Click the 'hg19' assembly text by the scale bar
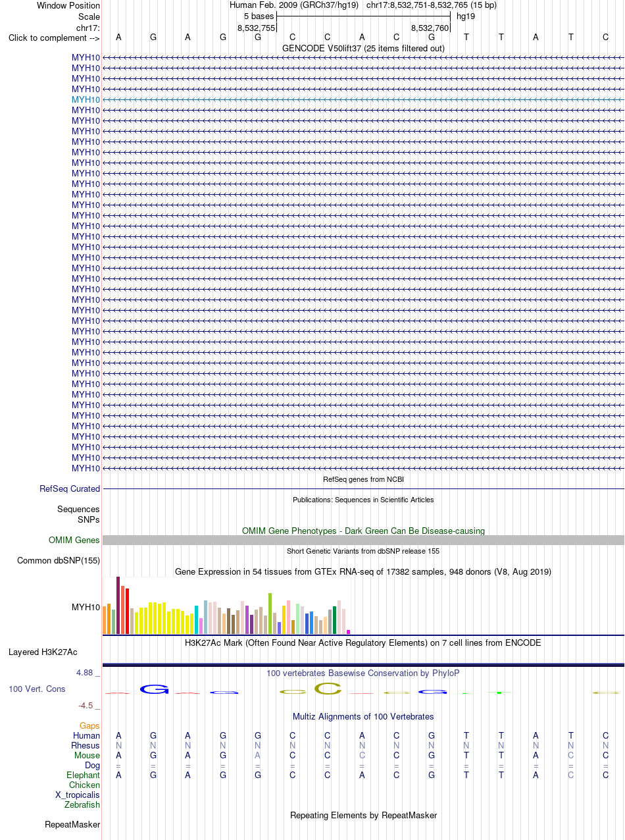625x840 pixels. [466, 16]
